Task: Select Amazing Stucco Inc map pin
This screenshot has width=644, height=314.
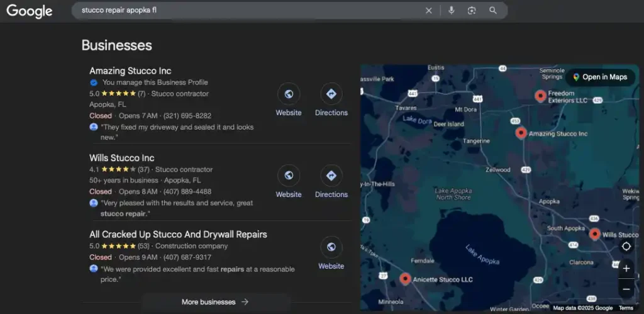Action: [521, 133]
